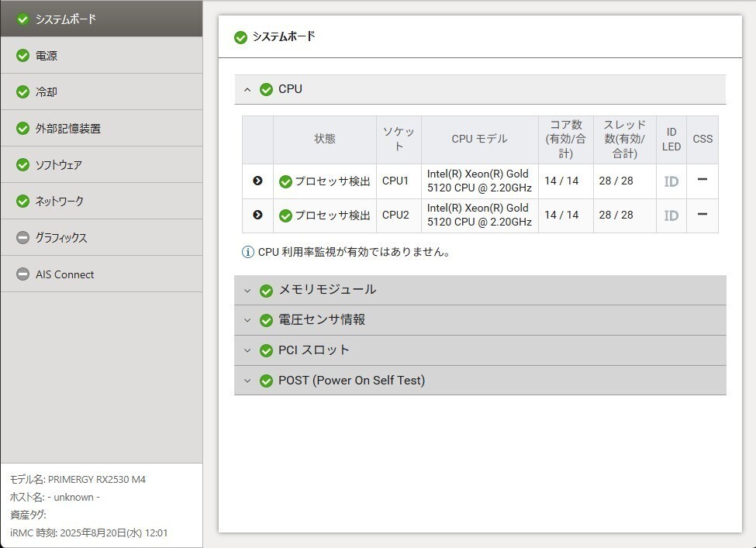The width and height of the screenshot is (756, 548).
Task: Expand CPU2 row details arrow
Action: [x=257, y=215]
